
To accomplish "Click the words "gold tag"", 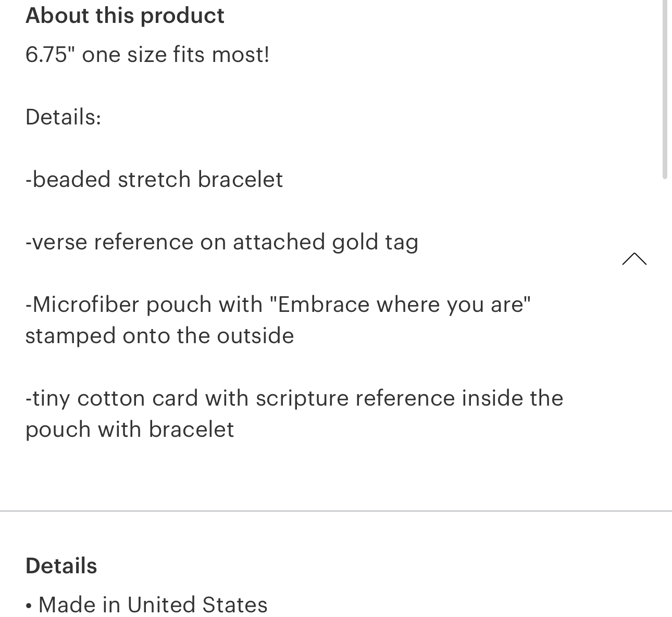I will point(375,242).
